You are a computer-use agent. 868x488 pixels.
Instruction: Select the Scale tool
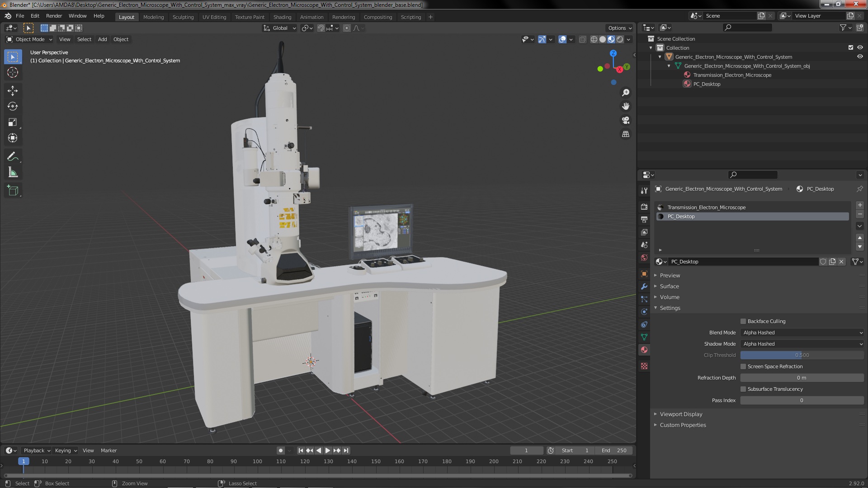coord(13,122)
